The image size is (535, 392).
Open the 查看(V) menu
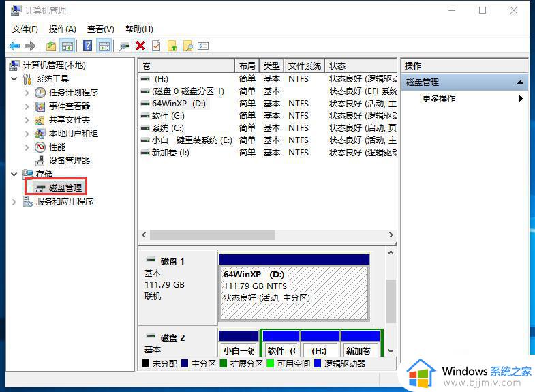101,29
